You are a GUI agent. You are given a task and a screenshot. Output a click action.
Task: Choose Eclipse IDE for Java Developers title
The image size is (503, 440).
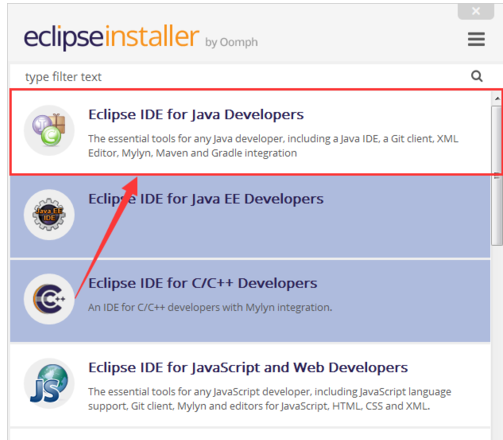coord(196,114)
